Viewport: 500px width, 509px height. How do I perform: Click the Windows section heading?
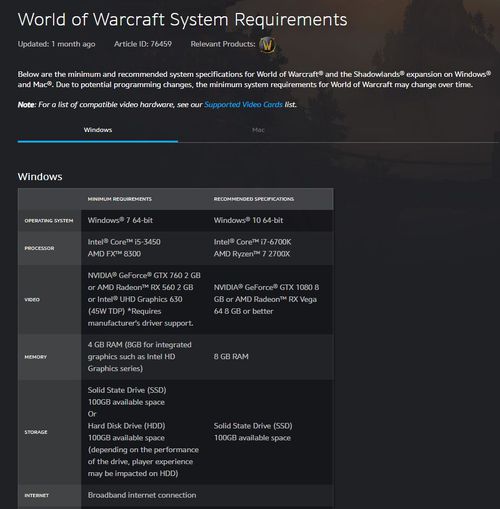(x=40, y=177)
